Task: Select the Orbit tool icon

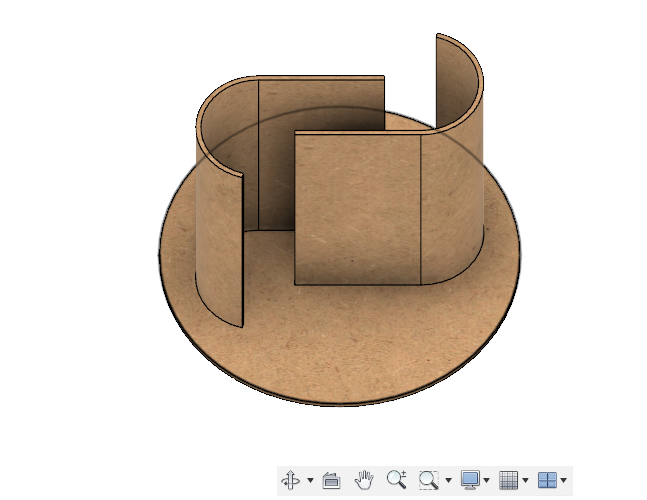Action: [290, 480]
